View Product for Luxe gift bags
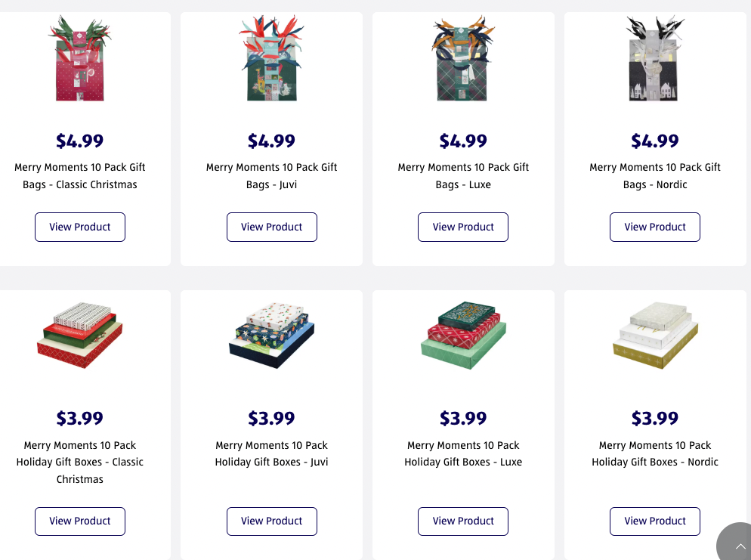This screenshot has height=560, width=751. pos(463,227)
